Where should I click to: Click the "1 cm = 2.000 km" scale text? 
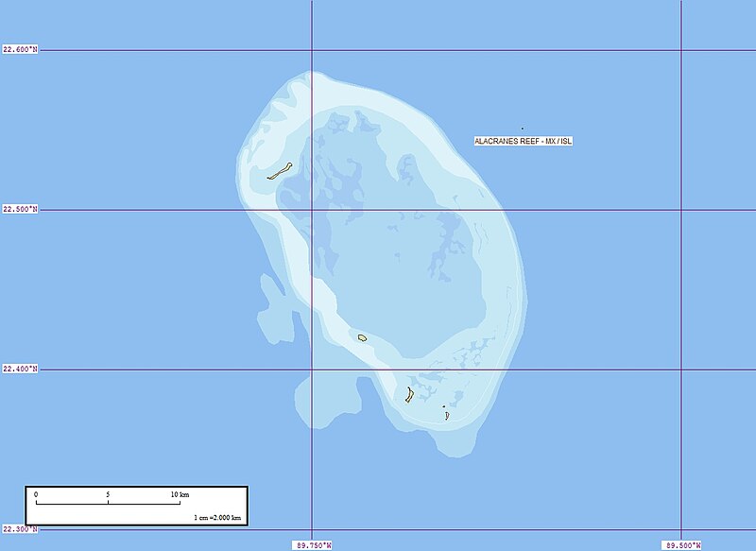tap(217, 518)
